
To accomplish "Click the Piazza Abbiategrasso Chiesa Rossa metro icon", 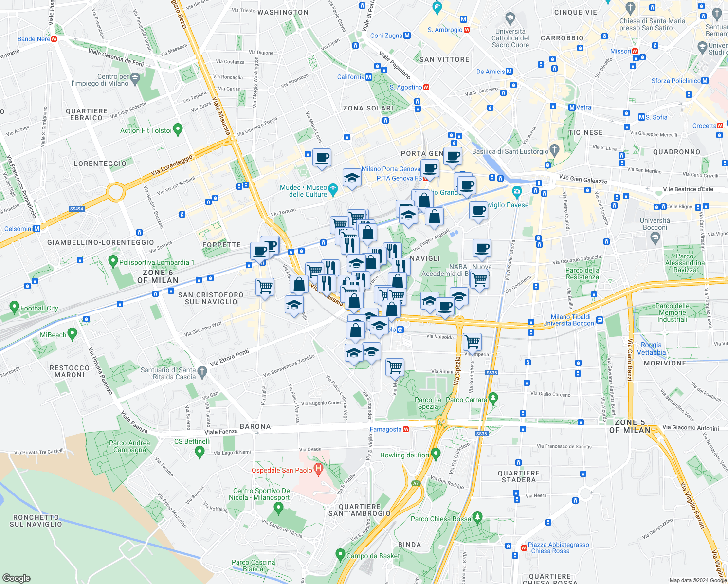I will tap(524, 548).
